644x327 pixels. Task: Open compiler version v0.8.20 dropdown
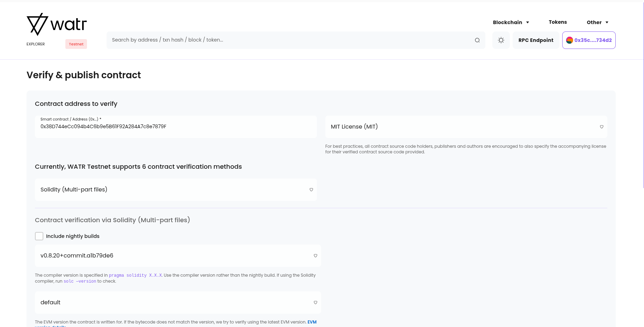178,256
